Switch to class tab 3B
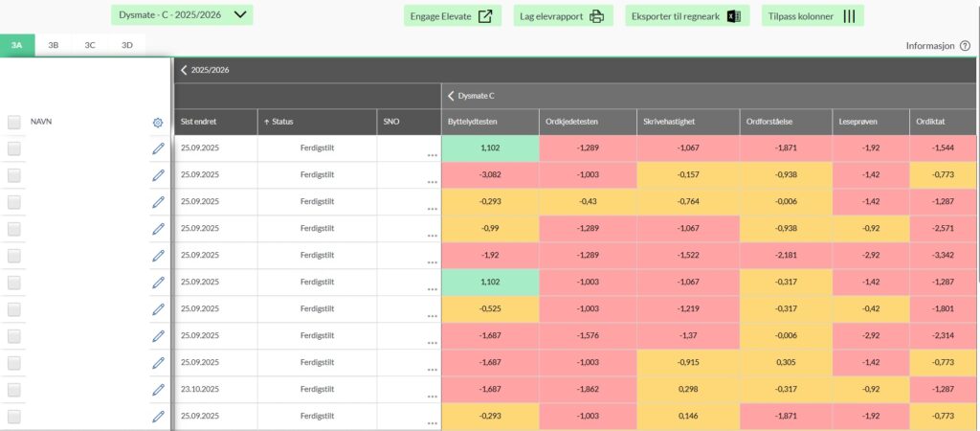This screenshot has width=980, height=431. click(54, 45)
